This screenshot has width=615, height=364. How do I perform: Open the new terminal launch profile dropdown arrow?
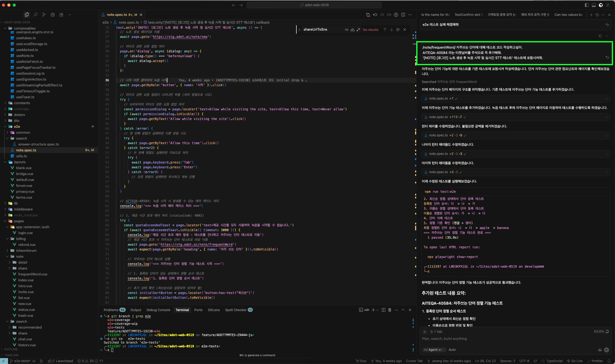tap(377, 310)
